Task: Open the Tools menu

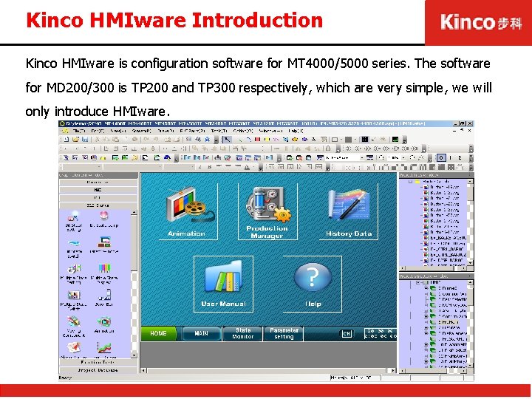Action: (x=219, y=131)
